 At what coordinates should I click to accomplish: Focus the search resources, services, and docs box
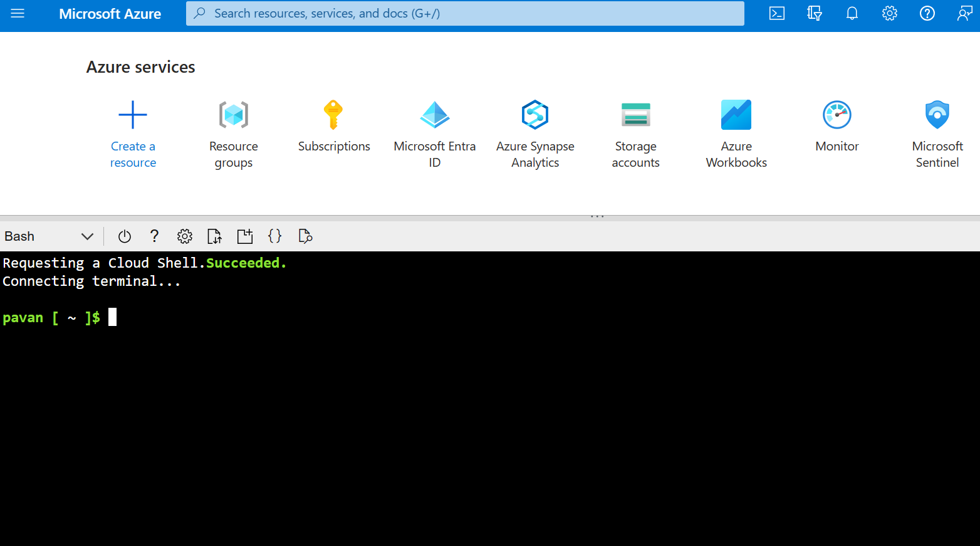point(465,13)
